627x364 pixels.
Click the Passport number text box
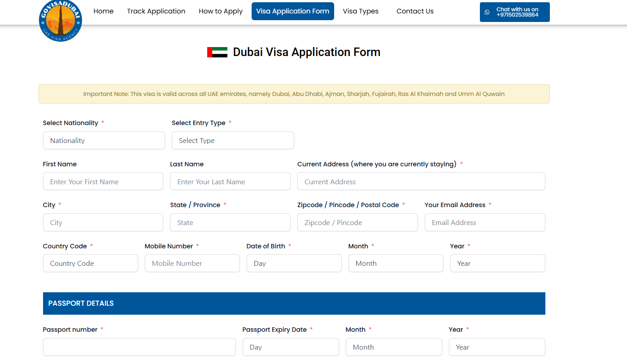139,347
